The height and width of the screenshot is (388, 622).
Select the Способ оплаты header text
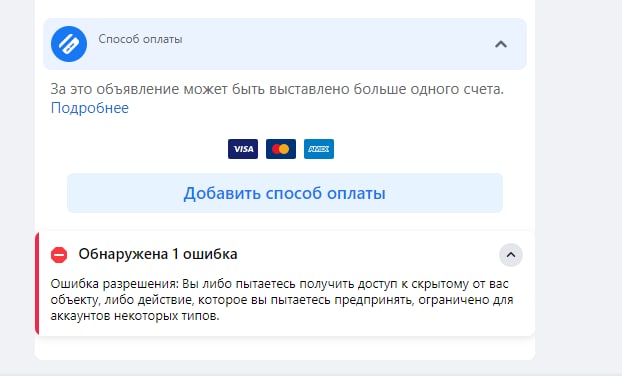click(x=140, y=39)
